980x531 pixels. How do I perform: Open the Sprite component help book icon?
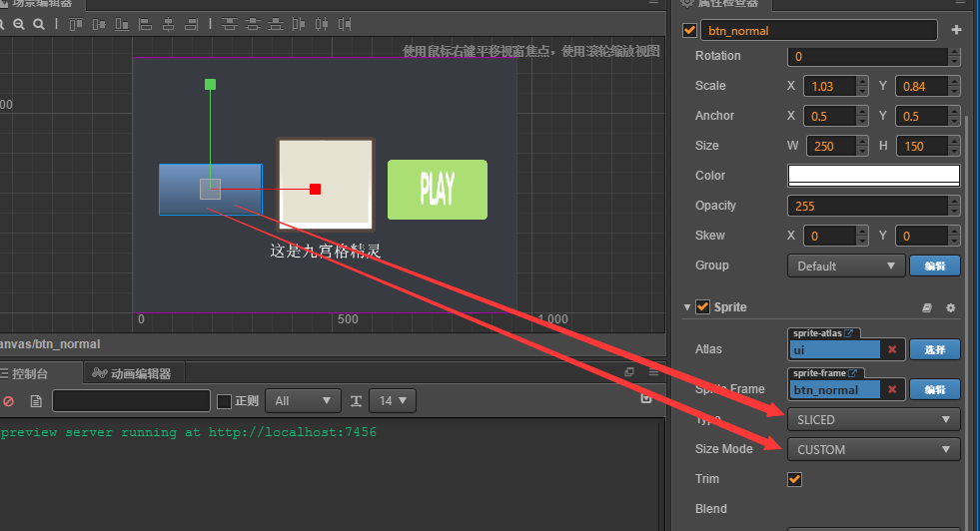[927, 307]
